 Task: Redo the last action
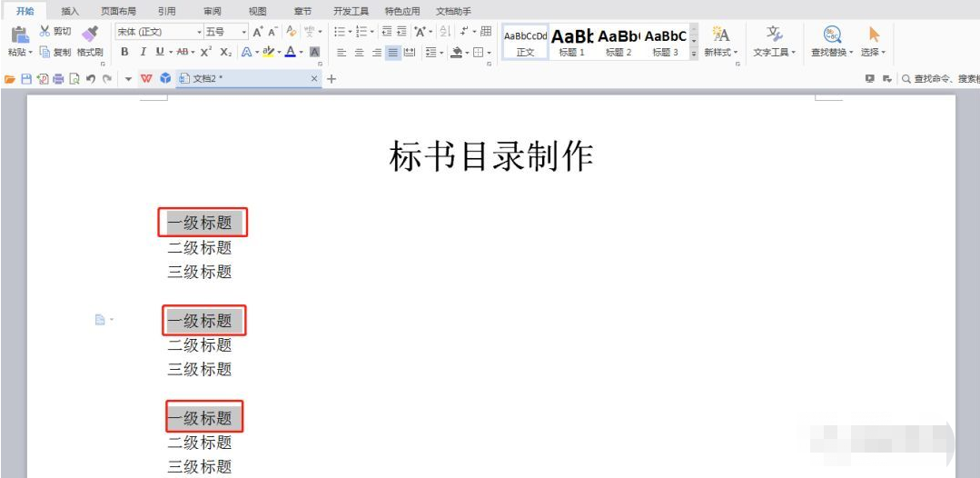coord(107,79)
